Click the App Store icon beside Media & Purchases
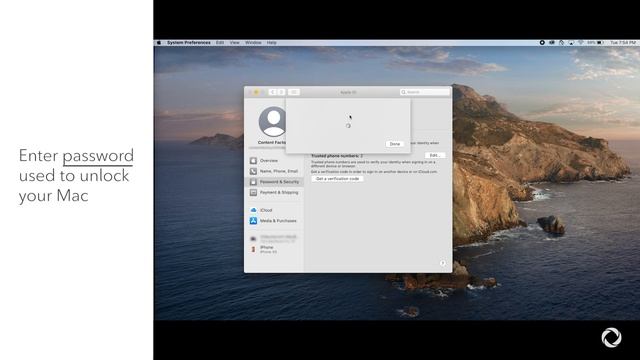The height and width of the screenshot is (360, 640). (253, 221)
